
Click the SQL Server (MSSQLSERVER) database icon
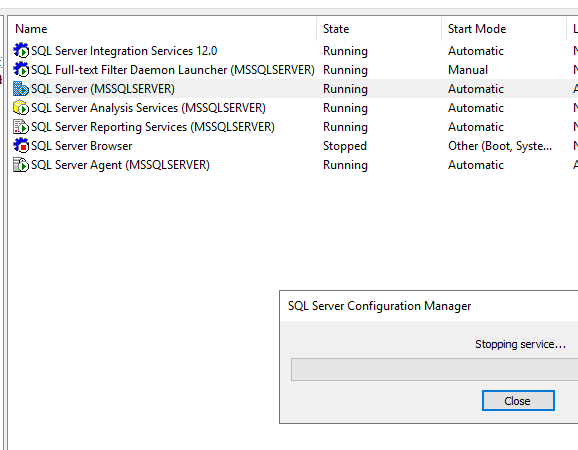click(x=21, y=89)
